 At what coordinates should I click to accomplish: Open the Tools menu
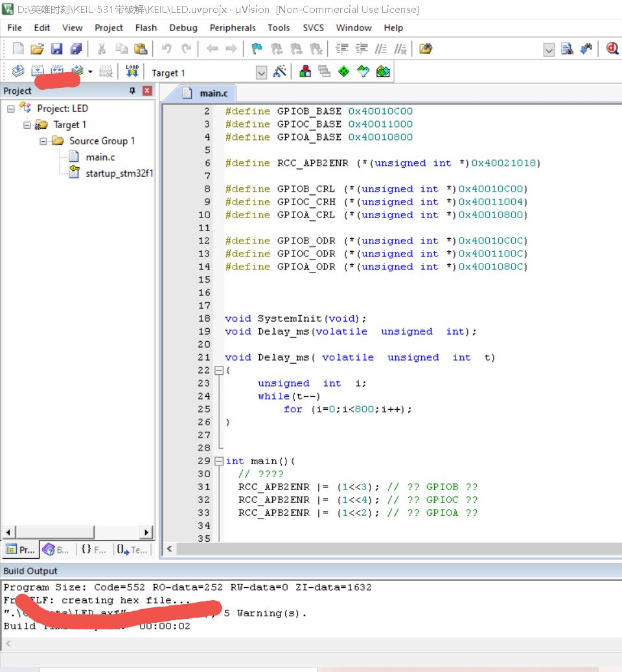tap(279, 28)
